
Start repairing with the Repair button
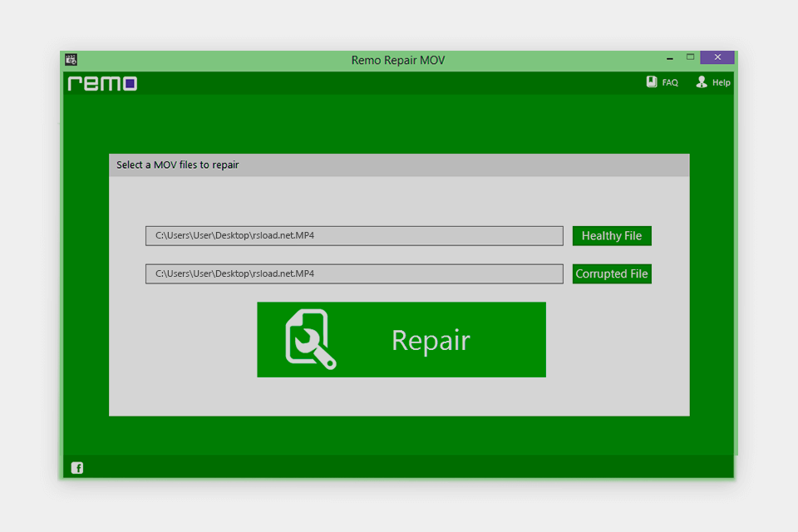401,339
